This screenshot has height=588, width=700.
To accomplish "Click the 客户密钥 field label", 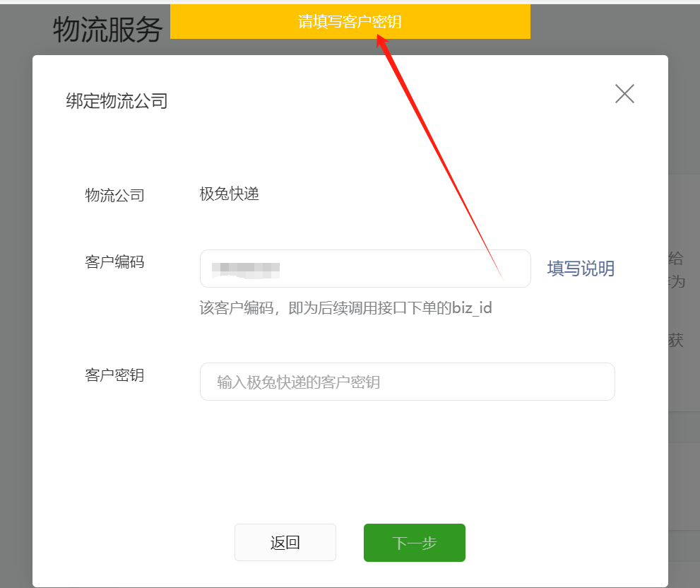I will click(x=114, y=375).
